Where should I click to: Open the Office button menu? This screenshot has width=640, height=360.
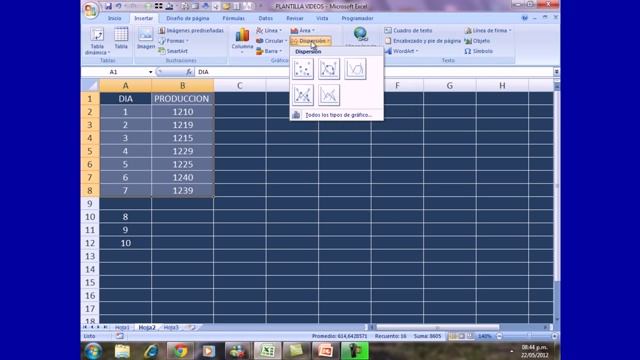coord(91,10)
